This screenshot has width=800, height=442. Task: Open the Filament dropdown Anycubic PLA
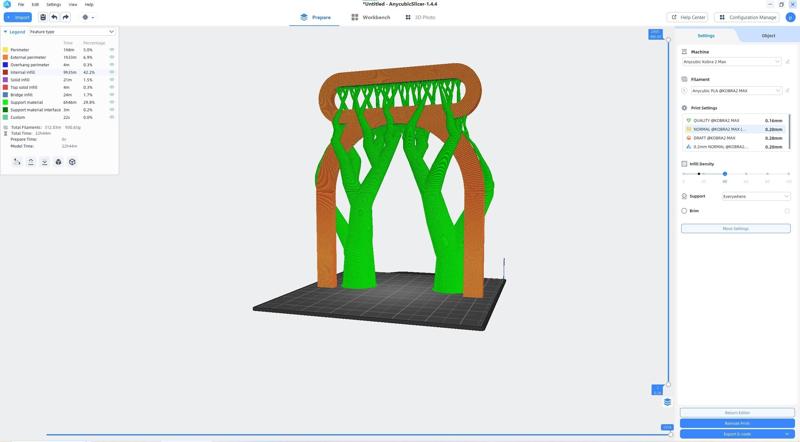pos(736,91)
